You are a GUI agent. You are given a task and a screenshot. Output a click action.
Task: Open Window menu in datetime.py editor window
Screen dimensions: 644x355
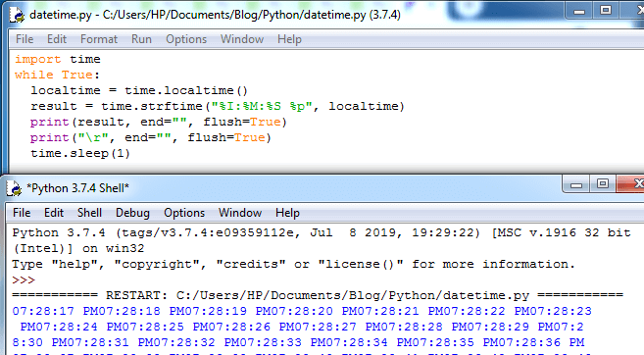[242, 39]
